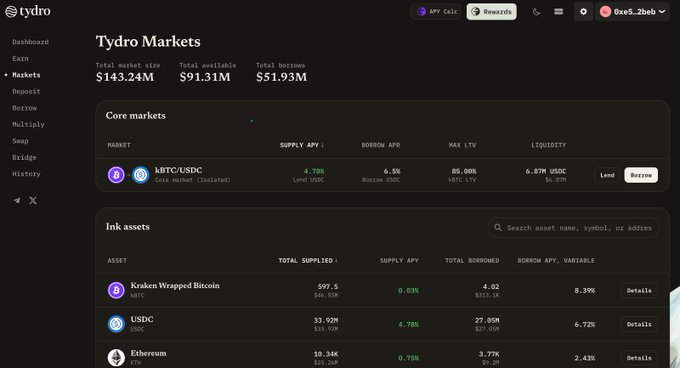Click total borrows $51.93M
This screenshot has height=368, width=680.
point(281,77)
